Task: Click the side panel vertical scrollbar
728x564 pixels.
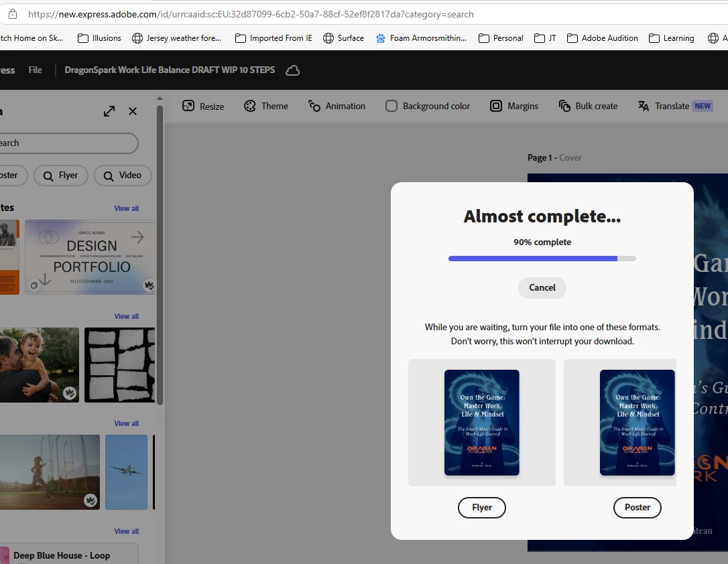Action: [160, 255]
